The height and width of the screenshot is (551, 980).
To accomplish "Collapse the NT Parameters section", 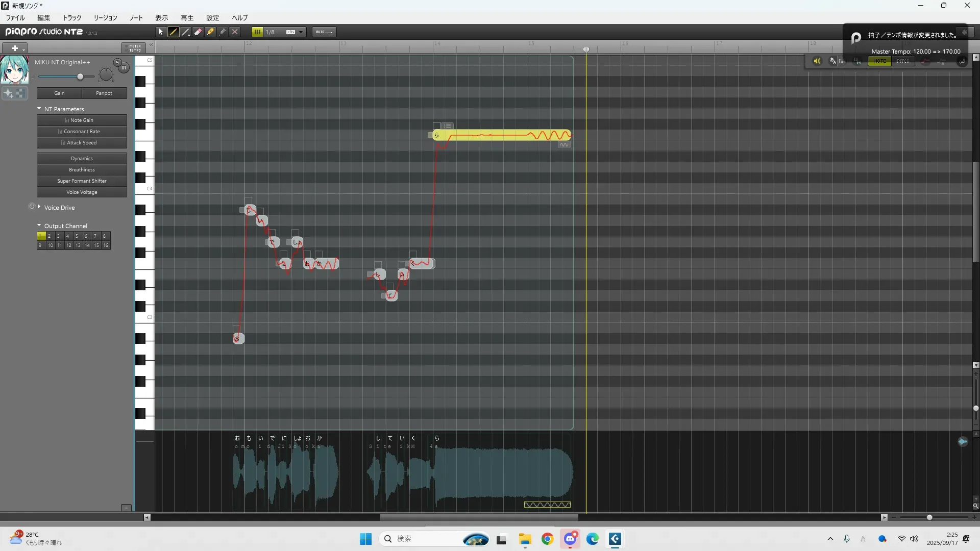I will tap(39, 109).
